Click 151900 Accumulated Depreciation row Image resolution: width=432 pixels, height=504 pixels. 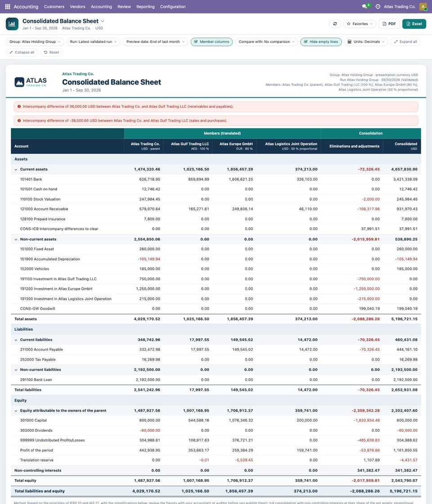pos(216,259)
